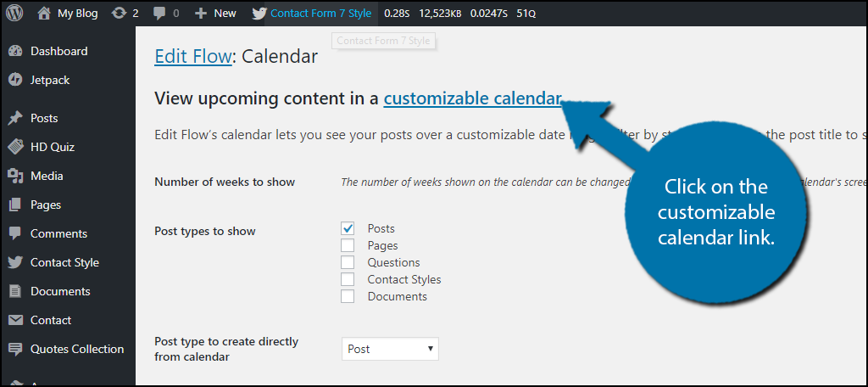Click the HD Quiz sidebar icon

tap(15, 147)
